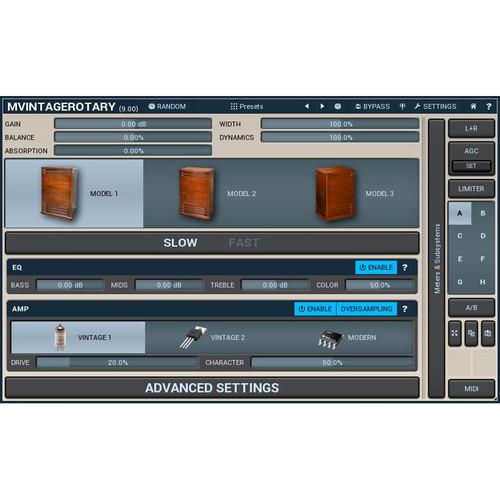The image size is (500, 500).
Task: Select Model 3 rotary cabinet
Action: click(x=350, y=193)
